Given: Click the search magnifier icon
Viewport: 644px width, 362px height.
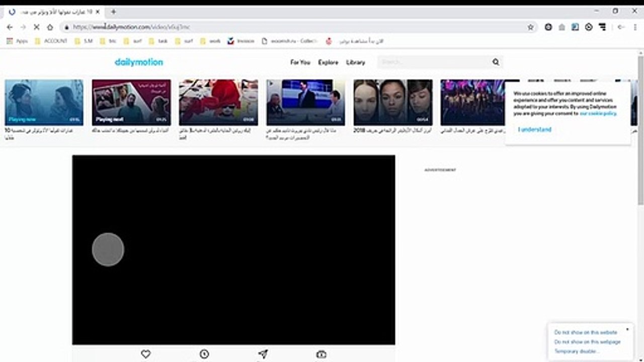Looking at the screenshot, I should click(x=496, y=62).
